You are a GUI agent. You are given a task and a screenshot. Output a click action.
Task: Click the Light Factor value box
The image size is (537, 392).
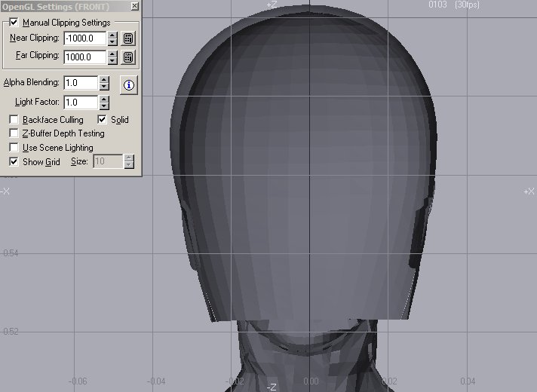[80, 103]
